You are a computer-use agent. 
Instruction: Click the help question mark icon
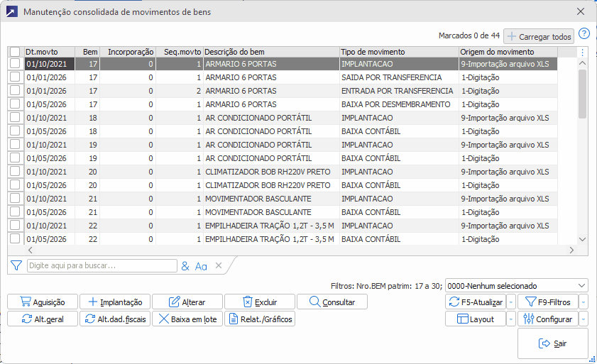(584, 34)
